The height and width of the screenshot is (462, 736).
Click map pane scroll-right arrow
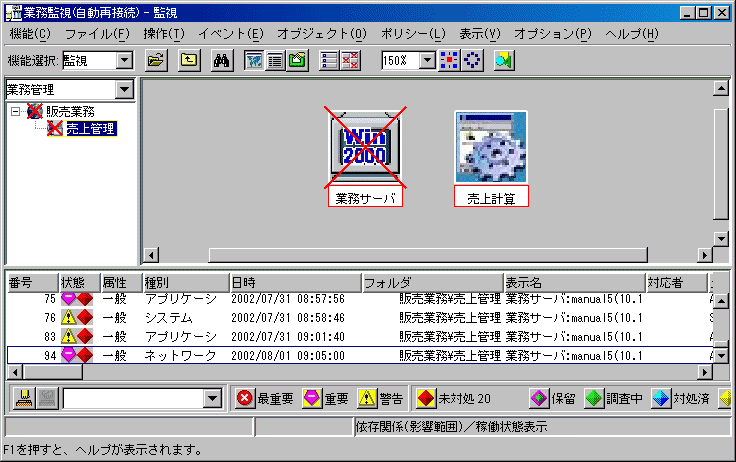(705, 255)
